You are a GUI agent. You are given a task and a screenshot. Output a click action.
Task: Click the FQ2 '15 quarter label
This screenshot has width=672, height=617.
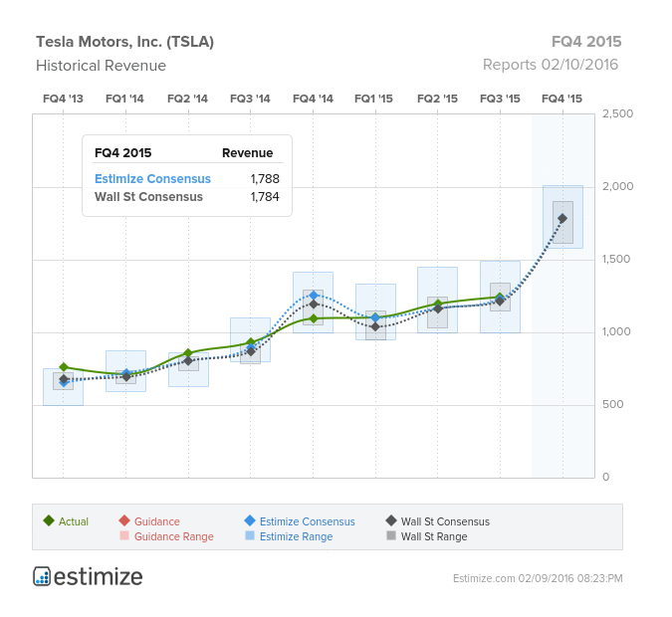pyautogui.click(x=438, y=99)
